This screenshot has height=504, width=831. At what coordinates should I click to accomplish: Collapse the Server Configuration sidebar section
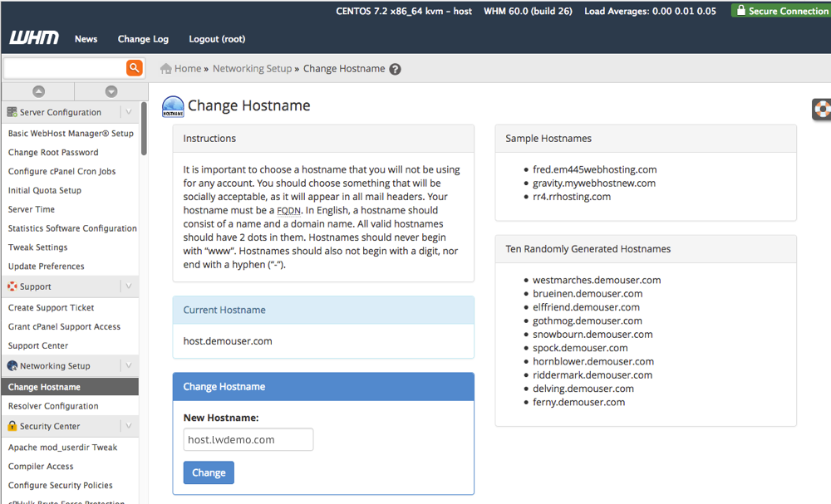129,111
